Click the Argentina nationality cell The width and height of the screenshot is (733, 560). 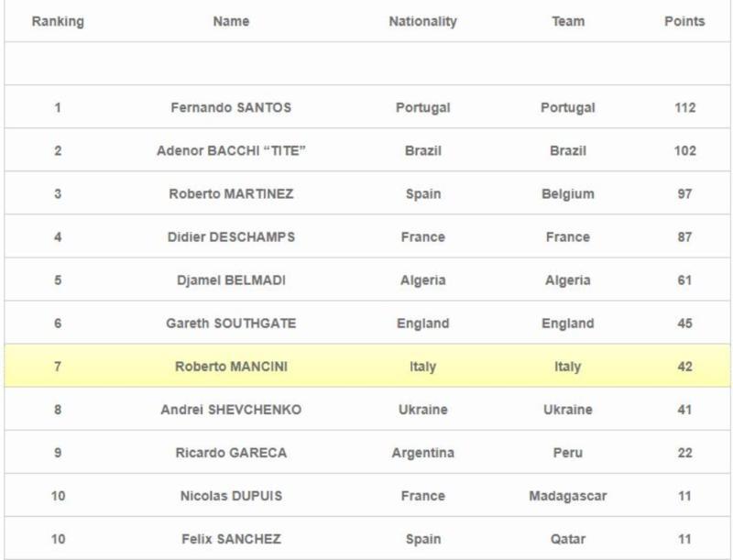coord(422,453)
